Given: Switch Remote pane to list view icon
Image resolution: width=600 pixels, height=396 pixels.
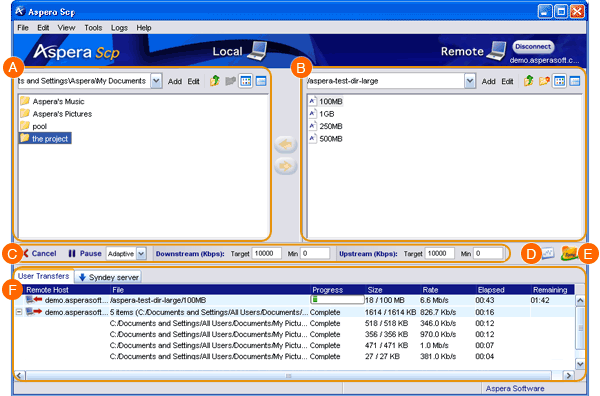Looking at the screenshot, I should point(559,81).
